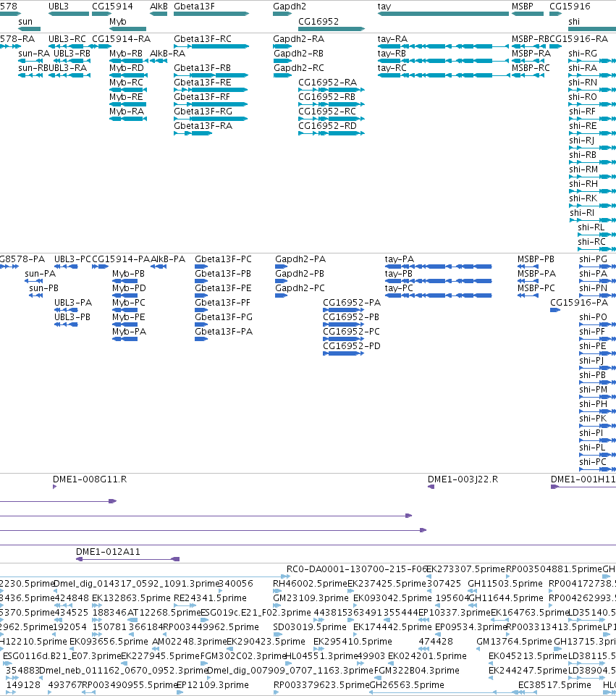Select EST RE24341.5prime
The image size is (616, 696).
pyautogui.click(x=185, y=605)
